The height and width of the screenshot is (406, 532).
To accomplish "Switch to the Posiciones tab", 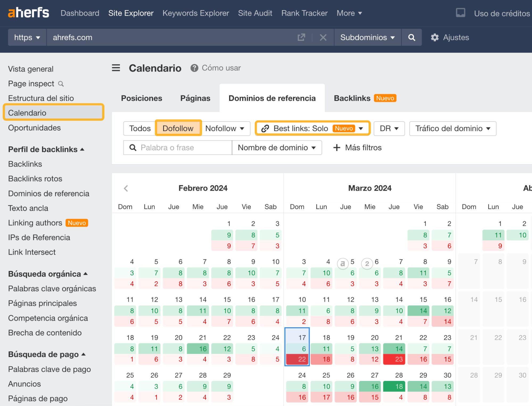I will (141, 98).
